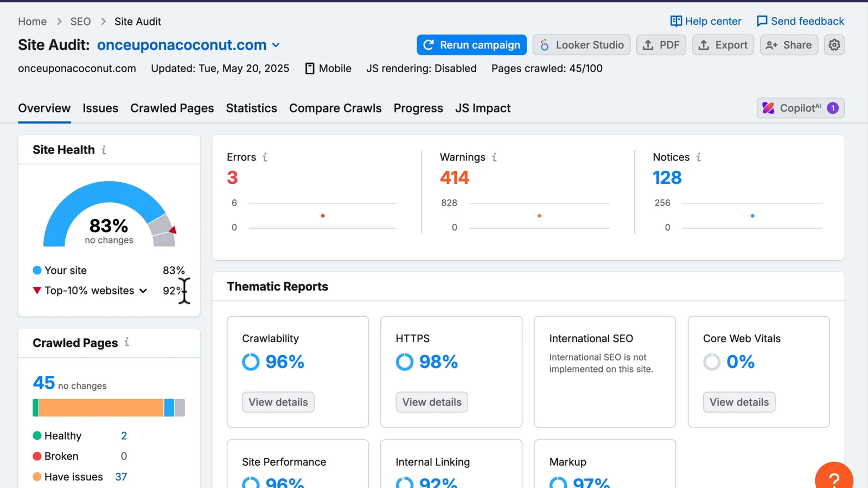This screenshot has width=868, height=488.
Task: Click the Send feedback link
Action: (x=800, y=21)
